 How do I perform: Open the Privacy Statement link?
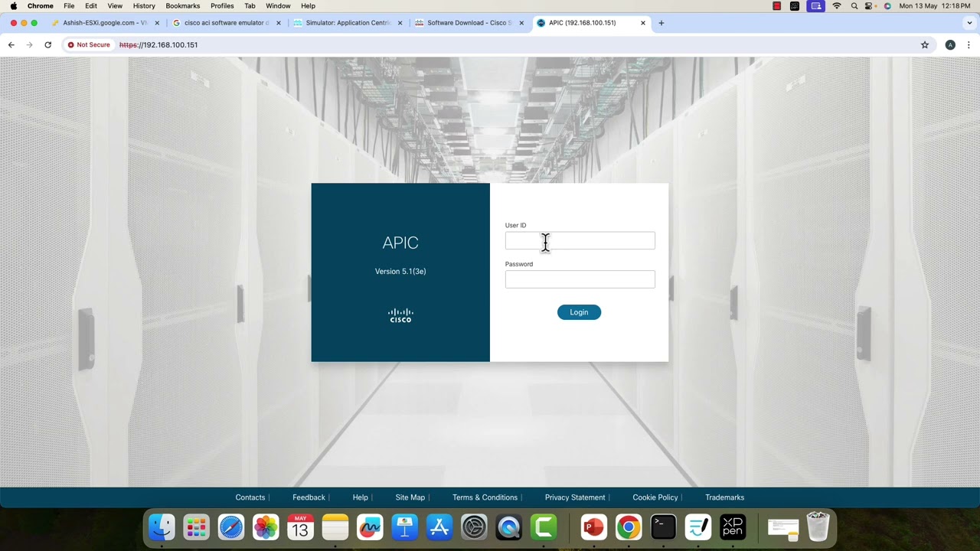click(575, 497)
